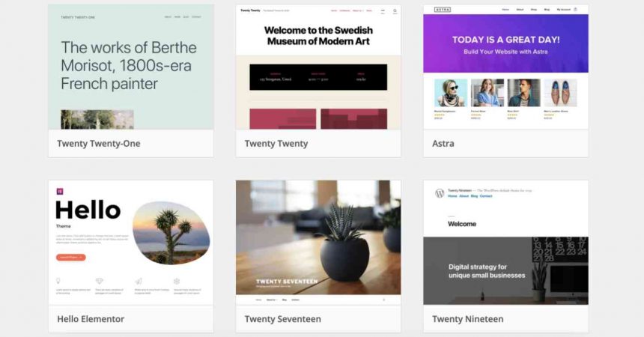Click the cart icon in Astra preview header

pyautogui.click(x=575, y=10)
